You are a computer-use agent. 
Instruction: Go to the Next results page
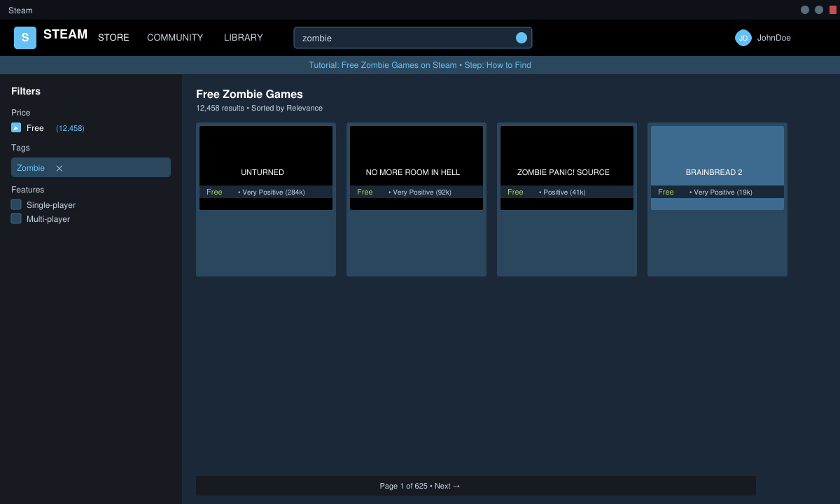pos(447,486)
